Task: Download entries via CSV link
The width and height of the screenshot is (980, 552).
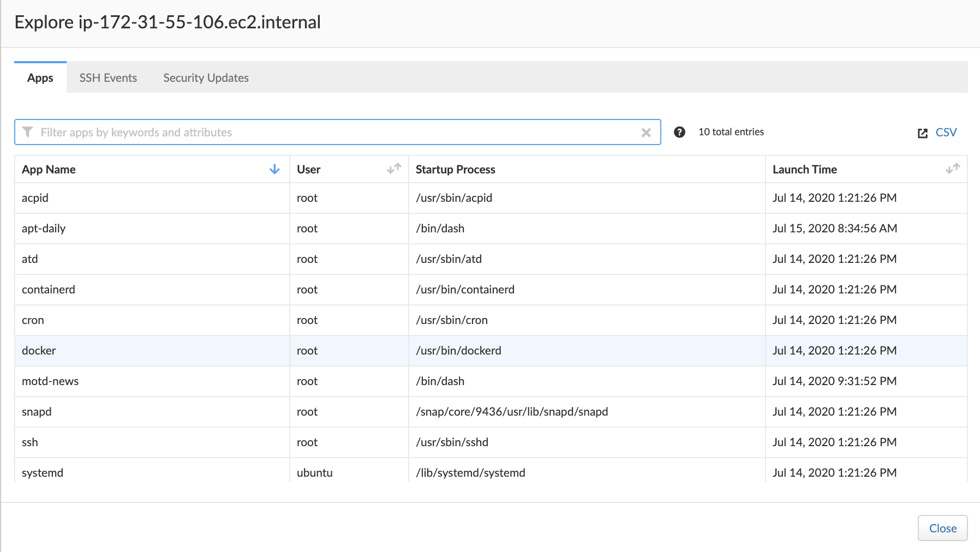Action: click(946, 133)
